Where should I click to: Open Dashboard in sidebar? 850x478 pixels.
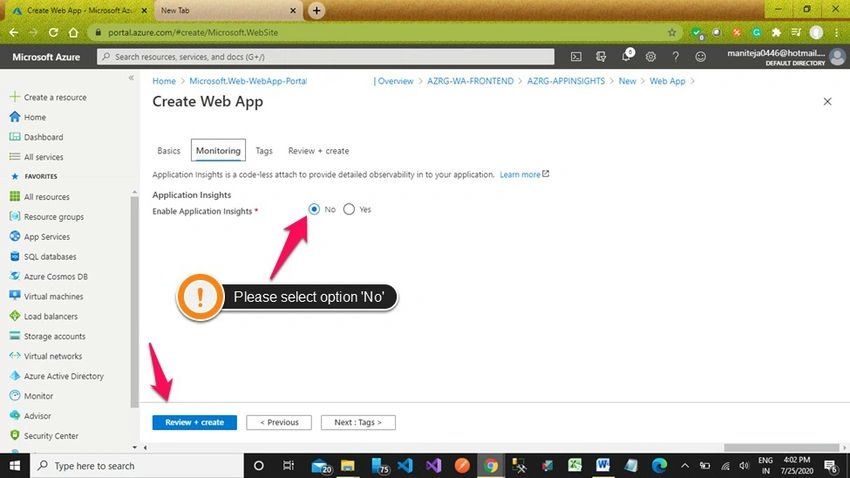(x=43, y=137)
